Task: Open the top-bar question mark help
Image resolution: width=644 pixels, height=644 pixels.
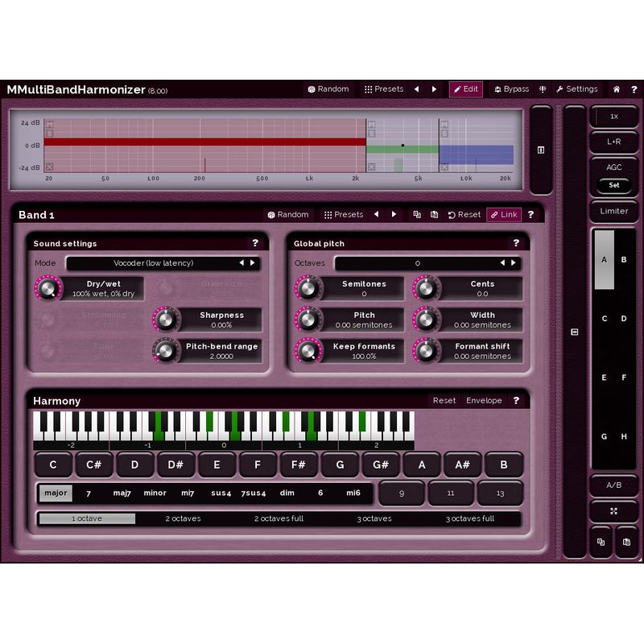Action: click(x=634, y=89)
